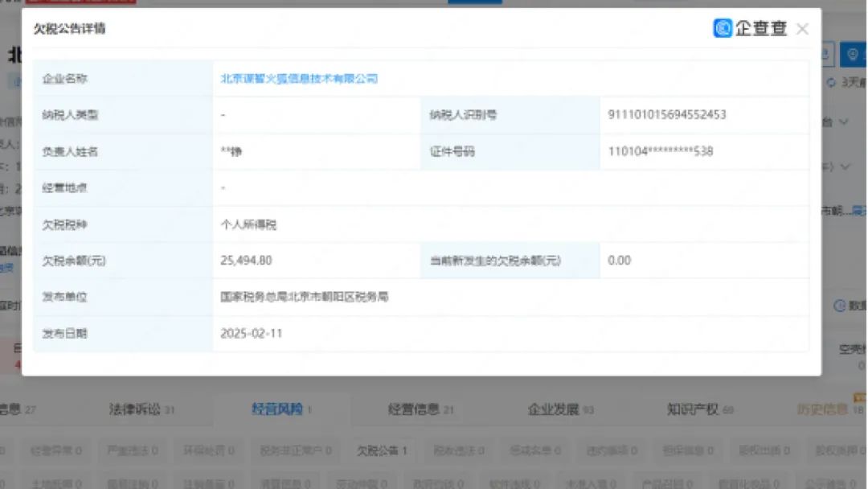Image resolution: width=868 pixels, height=489 pixels.
Task: Click the 国家税务总局北京市朝阳区税务局 publisher text
Action: tap(305, 297)
